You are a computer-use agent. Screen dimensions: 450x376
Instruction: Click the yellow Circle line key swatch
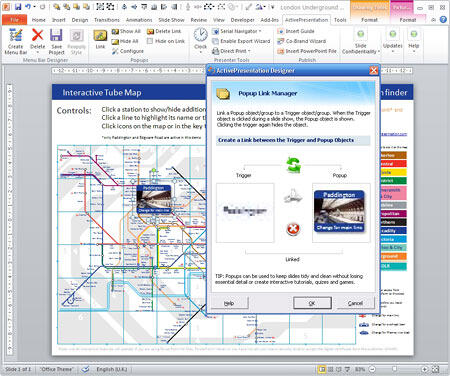coord(394,172)
